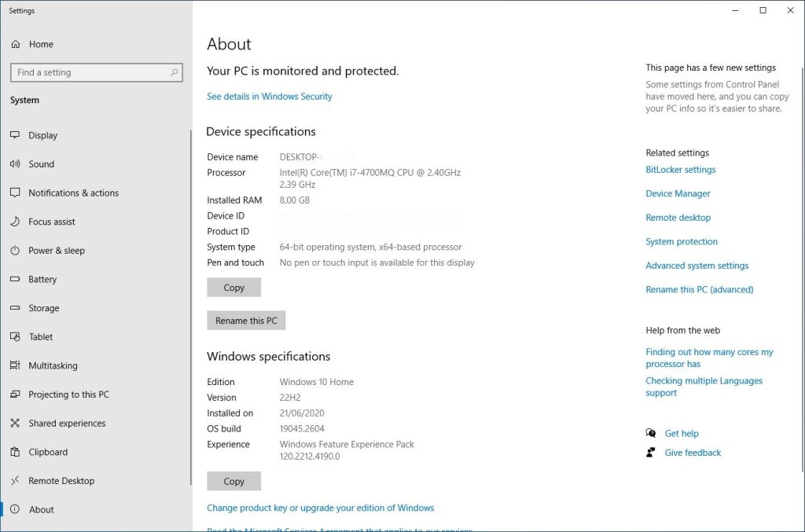Open BitLocker settings link
This screenshot has height=532, width=805.
[x=681, y=169]
